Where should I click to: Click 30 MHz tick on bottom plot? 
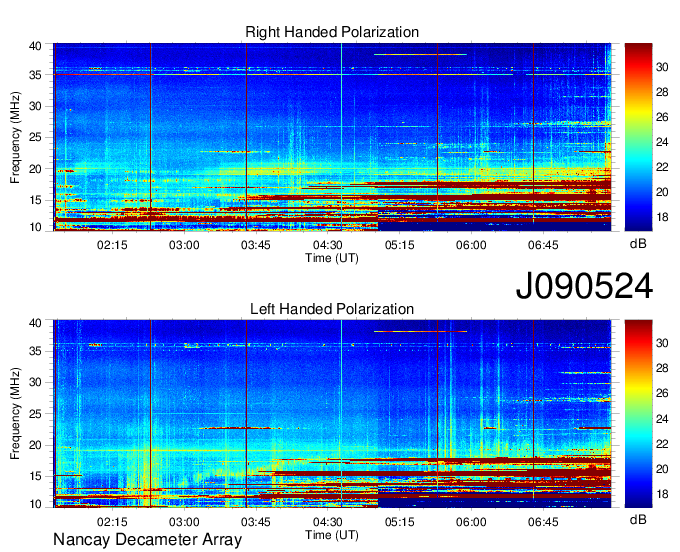point(35,382)
